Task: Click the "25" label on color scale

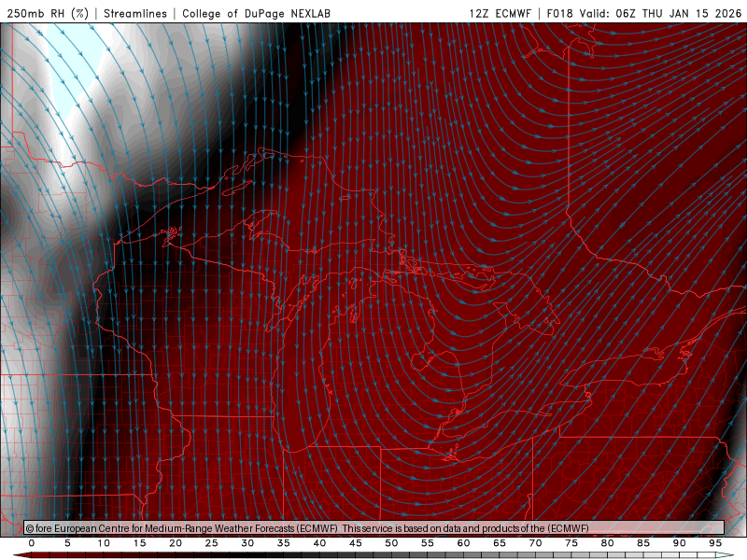Action: pyautogui.click(x=212, y=543)
